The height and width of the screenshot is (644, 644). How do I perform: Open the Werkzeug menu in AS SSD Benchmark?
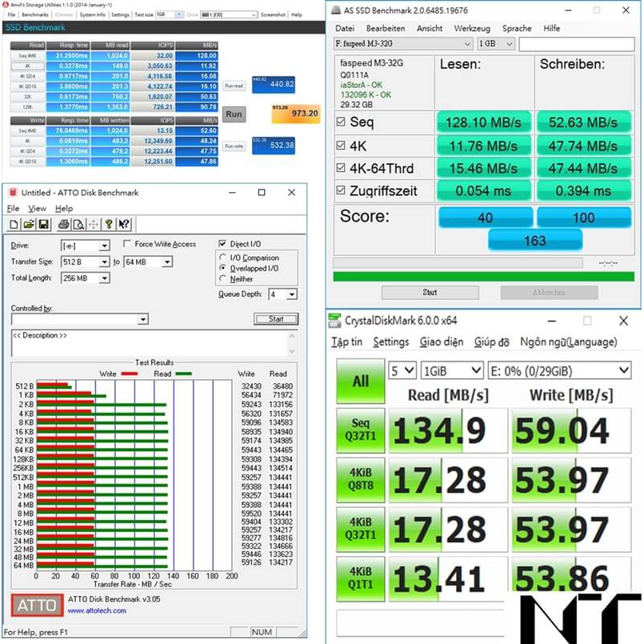(472, 28)
